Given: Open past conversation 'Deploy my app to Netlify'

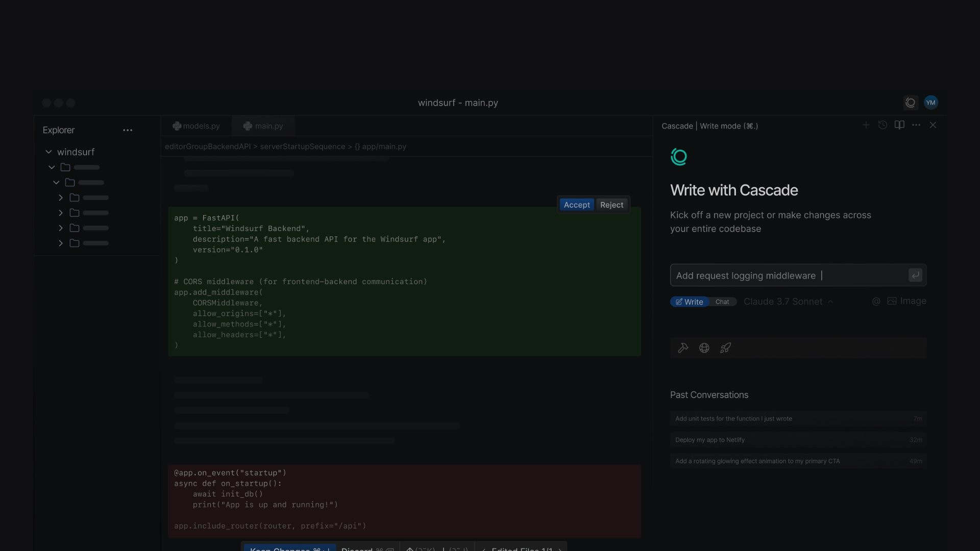Looking at the screenshot, I should click(798, 440).
